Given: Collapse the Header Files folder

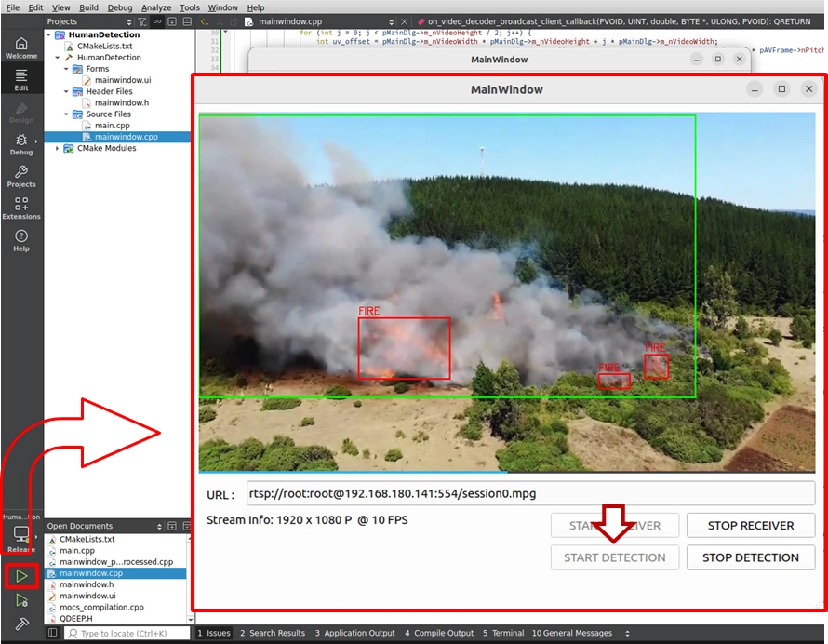Looking at the screenshot, I should pyautogui.click(x=67, y=91).
